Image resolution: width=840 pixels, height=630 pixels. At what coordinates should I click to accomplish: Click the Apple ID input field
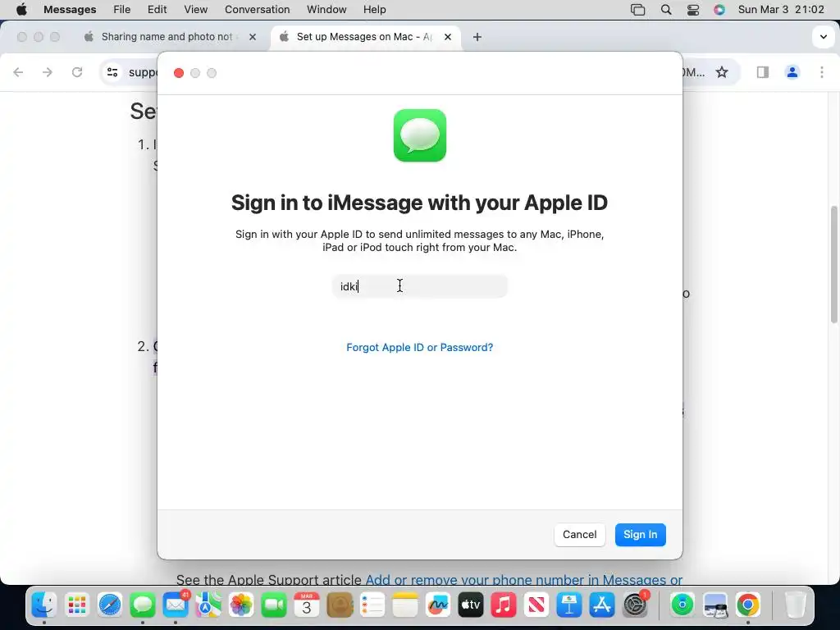click(x=420, y=286)
